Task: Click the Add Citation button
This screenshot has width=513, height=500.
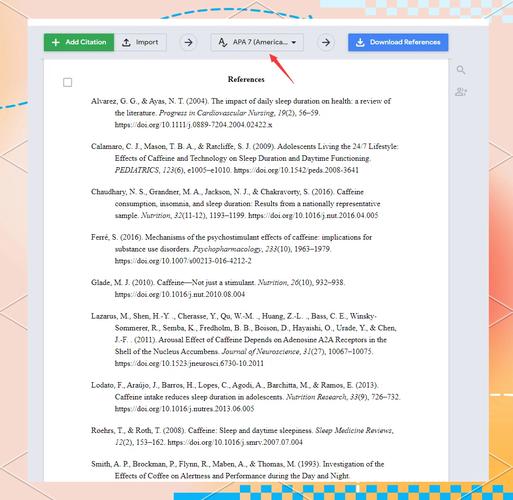Action: 79,42
